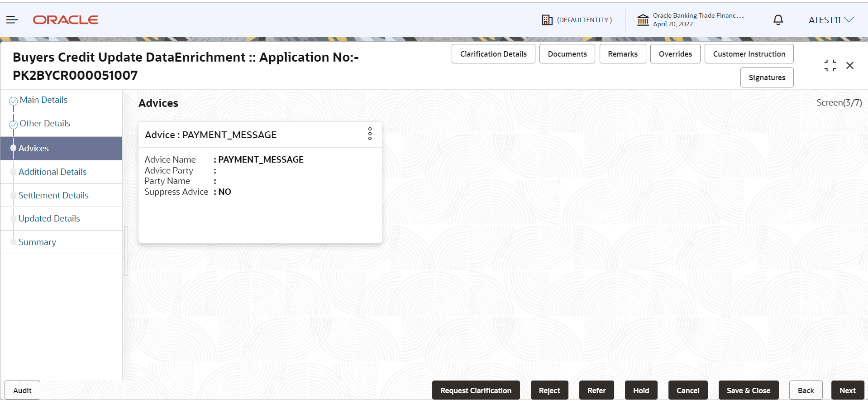Image resolution: width=868 pixels, height=400 pixels.
Task: Expand the ATEST11 user menu
Action: (831, 20)
